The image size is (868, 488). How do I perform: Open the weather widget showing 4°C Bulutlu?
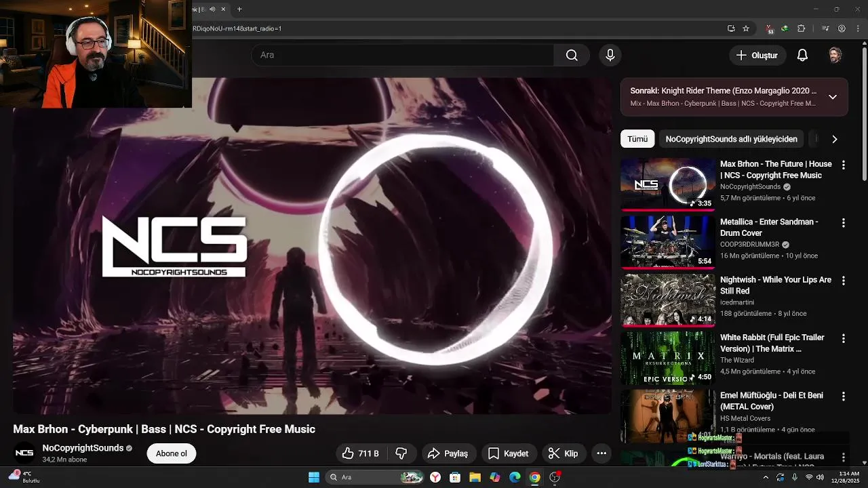pyautogui.click(x=23, y=476)
